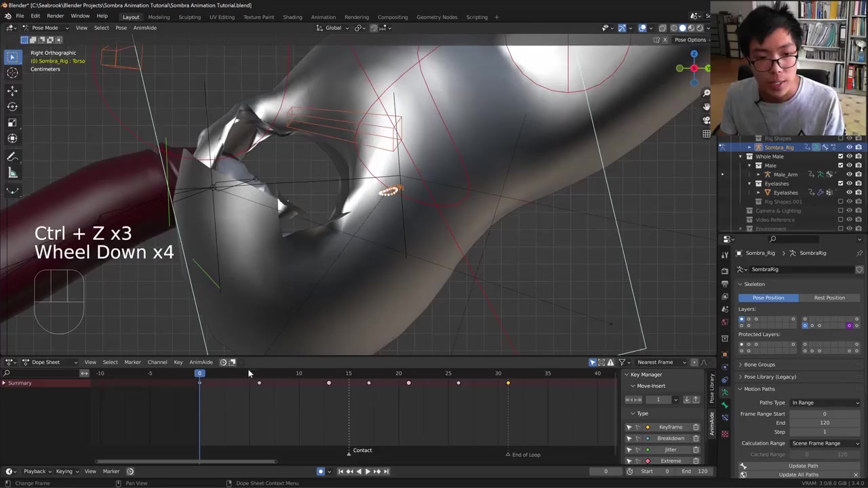
Task: Enable the Video Reference collection checkbox
Action: 841,220
